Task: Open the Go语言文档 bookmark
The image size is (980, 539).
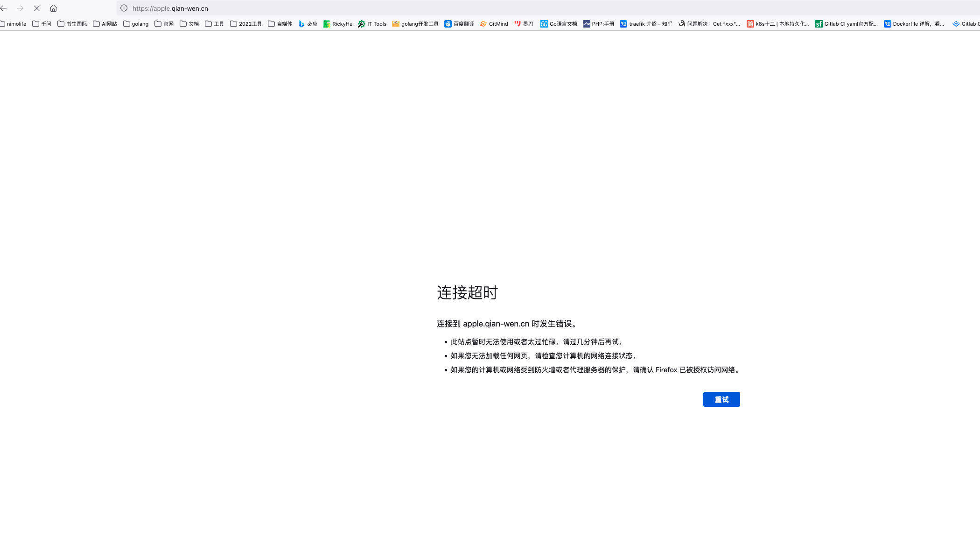Action: [x=559, y=24]
